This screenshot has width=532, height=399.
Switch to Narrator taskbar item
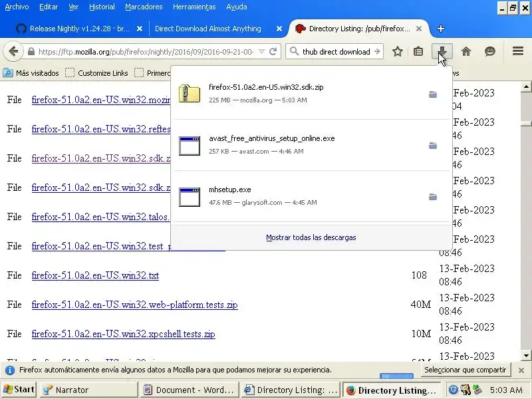pos(89,390)
